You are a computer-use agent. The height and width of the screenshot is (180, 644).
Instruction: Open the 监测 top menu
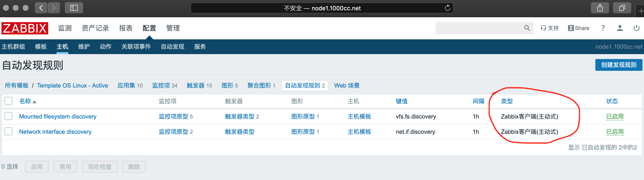click(x=65, y=28)
